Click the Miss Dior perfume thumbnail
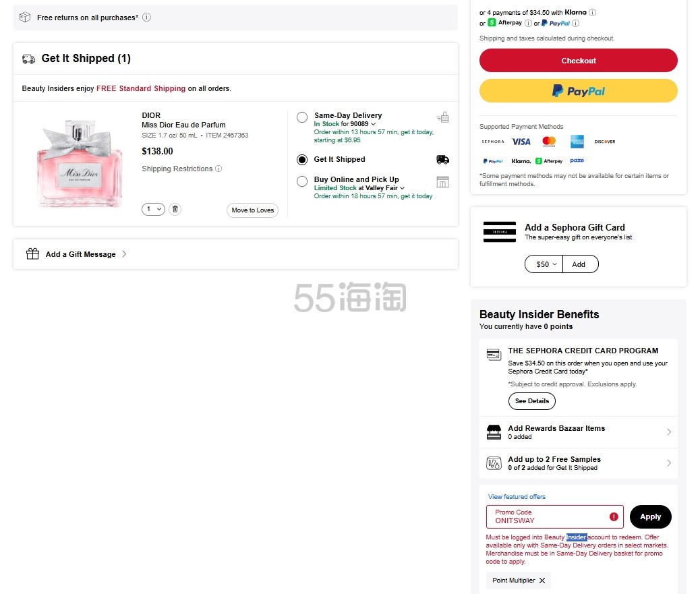Image resolution: width=700 pixels, height=594 pixels. click(x=80, y=163)
